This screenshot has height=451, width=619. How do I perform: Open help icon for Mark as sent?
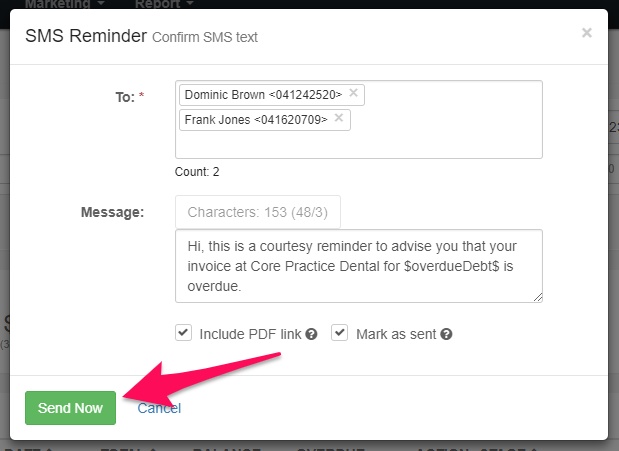coord(446,334)
